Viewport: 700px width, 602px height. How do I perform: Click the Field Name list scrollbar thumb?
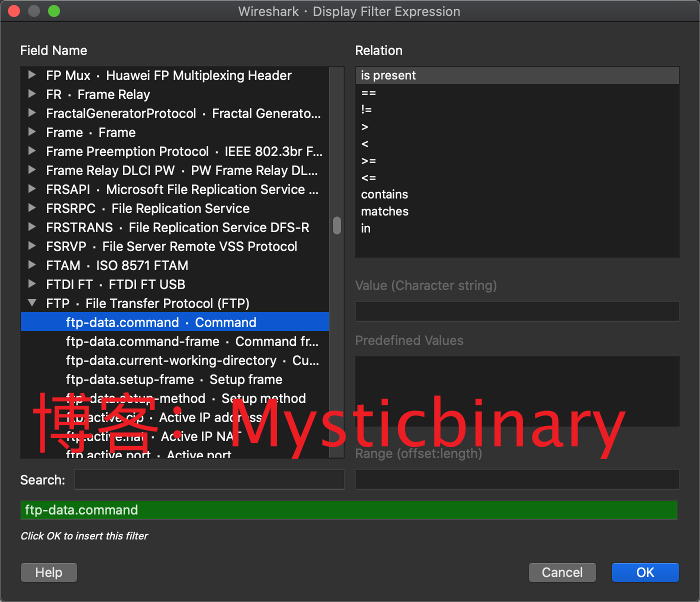pyautogui.click(x=337, y=225)
